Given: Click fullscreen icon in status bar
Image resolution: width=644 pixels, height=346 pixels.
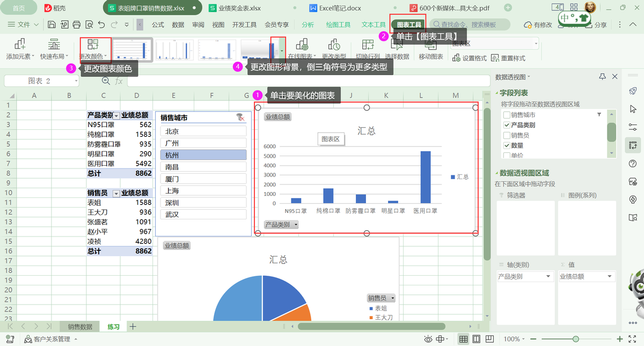Looking at the screenshot, I should click(x=632, y=339).
